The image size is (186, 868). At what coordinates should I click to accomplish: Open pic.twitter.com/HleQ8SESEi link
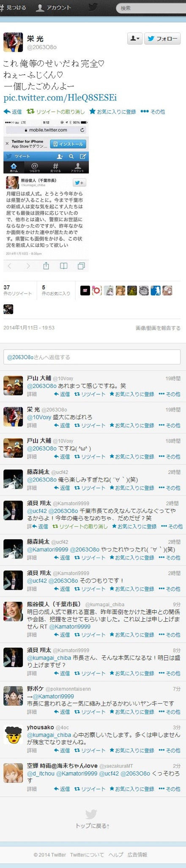(x=60, y=98)
